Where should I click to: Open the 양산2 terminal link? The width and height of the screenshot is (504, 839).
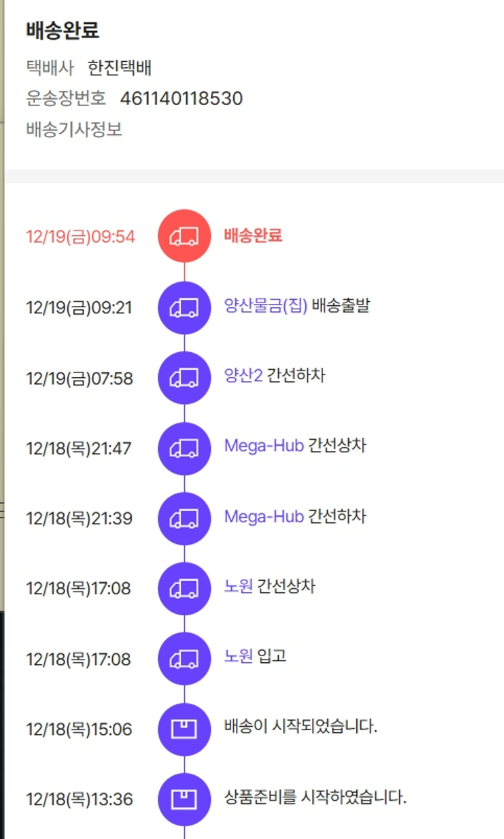click(x=243, y=376)
